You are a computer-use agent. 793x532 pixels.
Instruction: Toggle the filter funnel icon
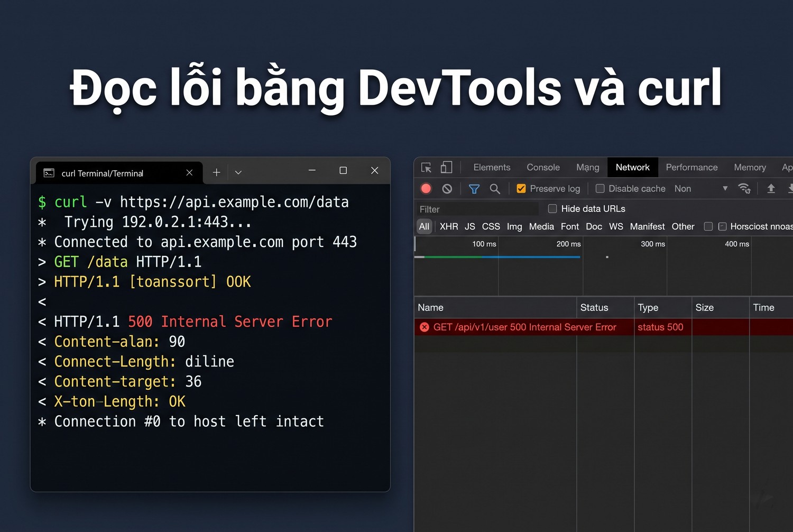[x=474, y=189]
